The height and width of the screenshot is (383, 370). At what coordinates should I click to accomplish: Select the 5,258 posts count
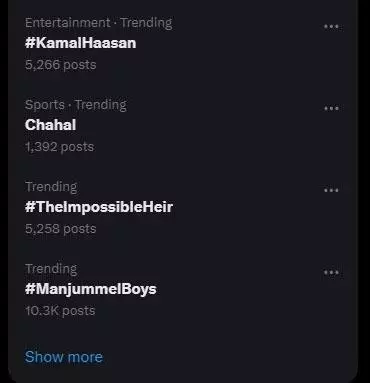pos(61,229)
